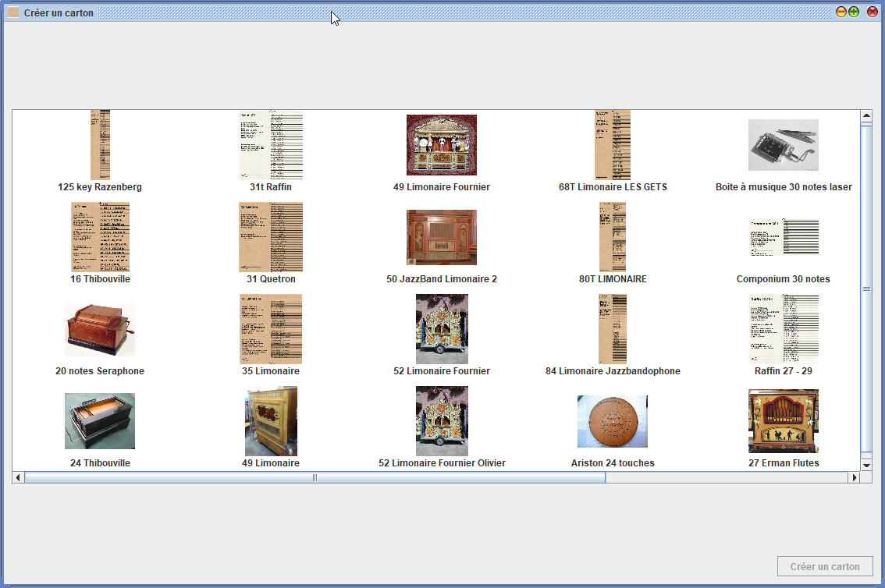885x588 pixels.
Task: Click the horizontal scrollbar left arrow
Action: (x=19, y=477)
